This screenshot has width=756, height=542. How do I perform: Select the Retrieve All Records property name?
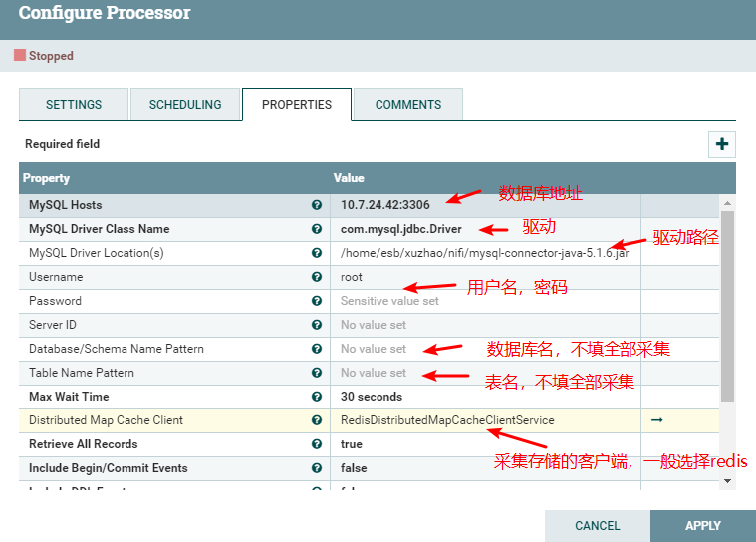83,444
